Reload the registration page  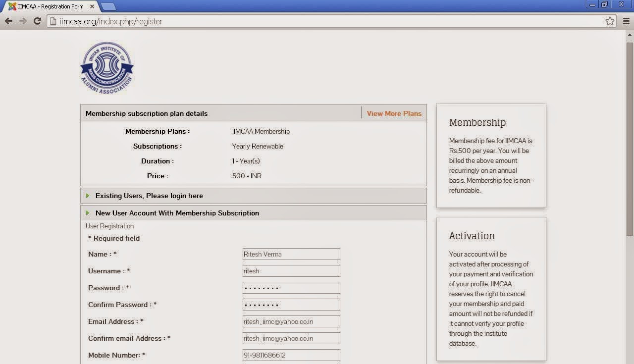[x=37, y=21]
